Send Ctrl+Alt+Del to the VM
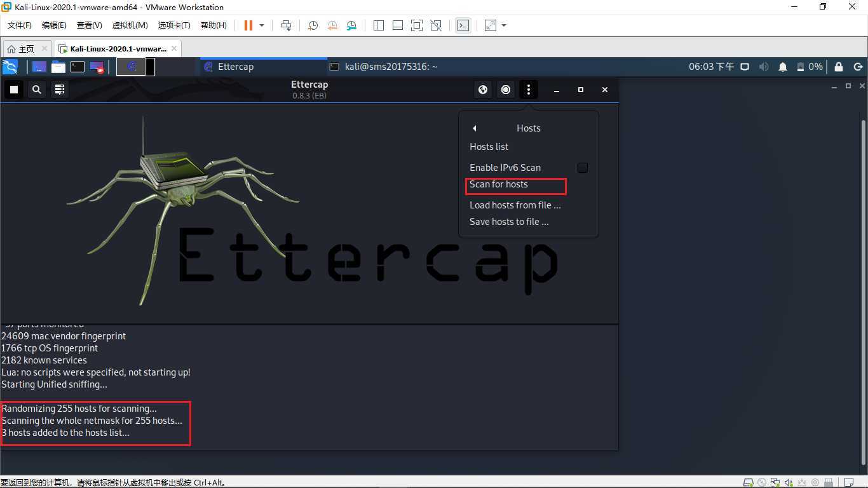 point(286,25)
